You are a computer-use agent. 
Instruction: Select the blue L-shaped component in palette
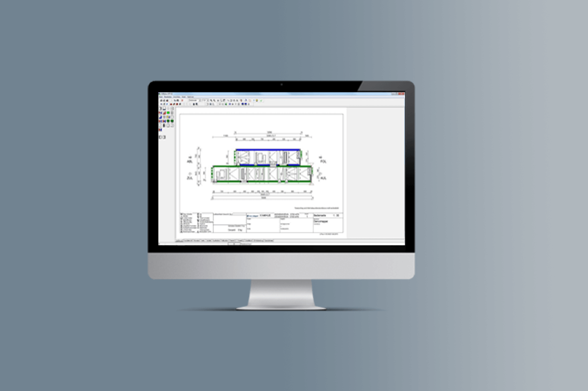[160, 117]
